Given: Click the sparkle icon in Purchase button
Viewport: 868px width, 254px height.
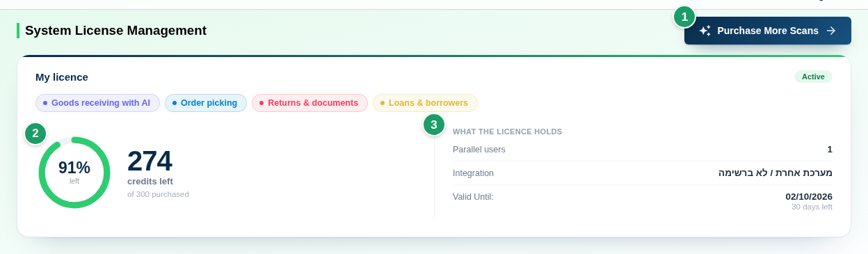Looking at the screenshot, I should [705, 31].
